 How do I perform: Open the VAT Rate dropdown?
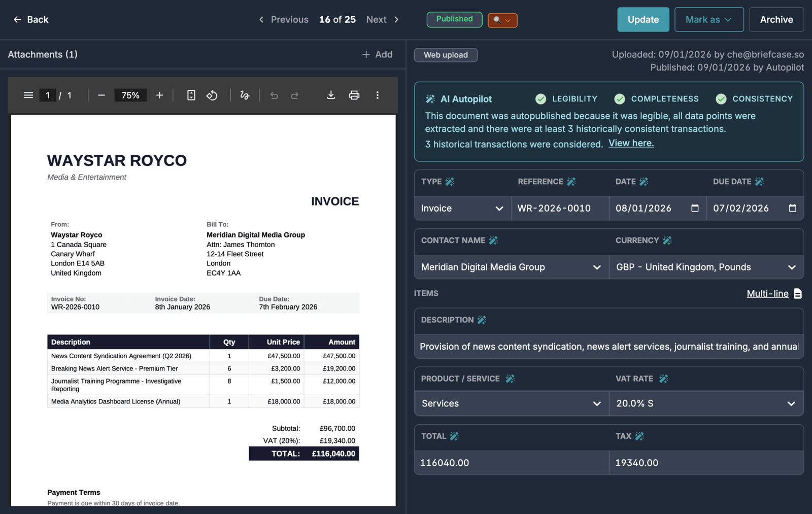706,403
